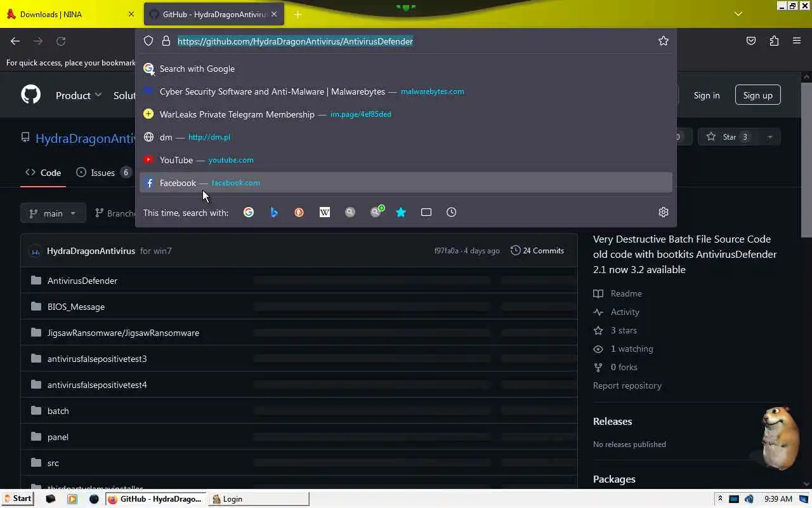Viewport: 812px width, 508px height.
Task: Search this time with Wikipedia icon
Action: (x=325, y=212)
